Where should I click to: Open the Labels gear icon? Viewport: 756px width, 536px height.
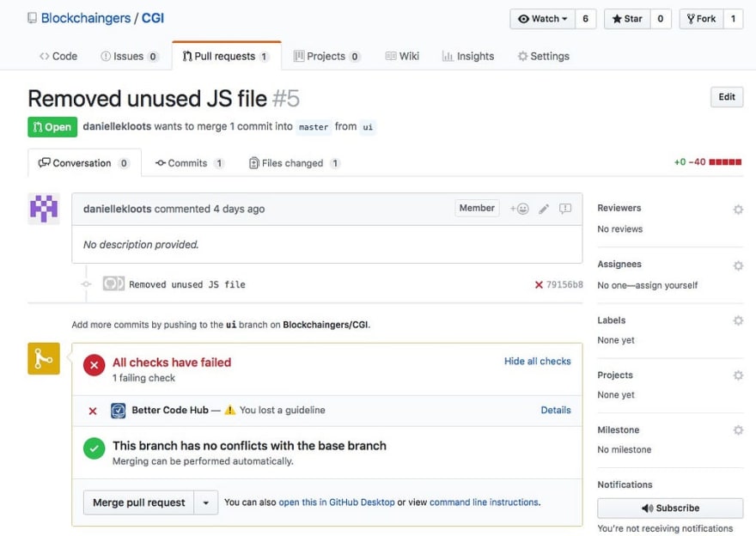click(738, 320)
